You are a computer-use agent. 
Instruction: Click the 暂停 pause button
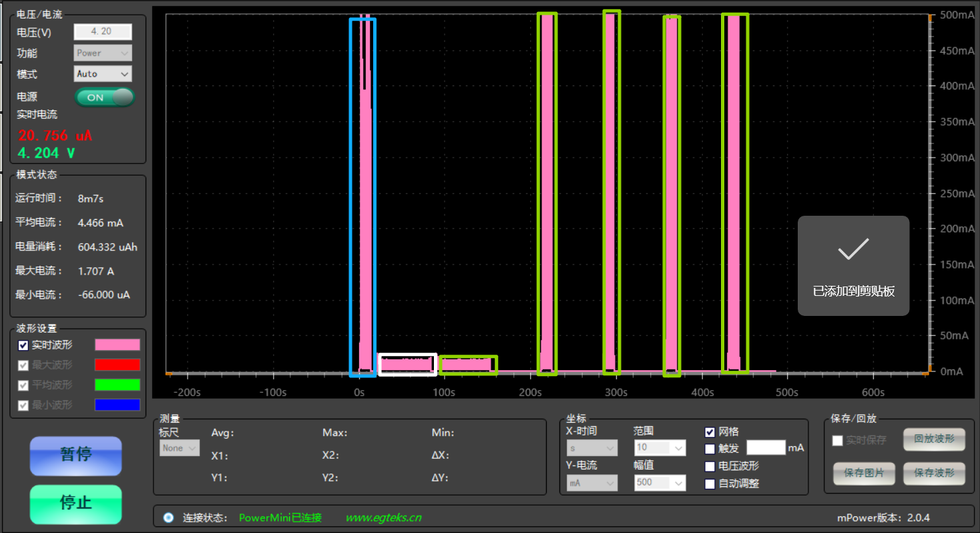click(x=76, y=456)
